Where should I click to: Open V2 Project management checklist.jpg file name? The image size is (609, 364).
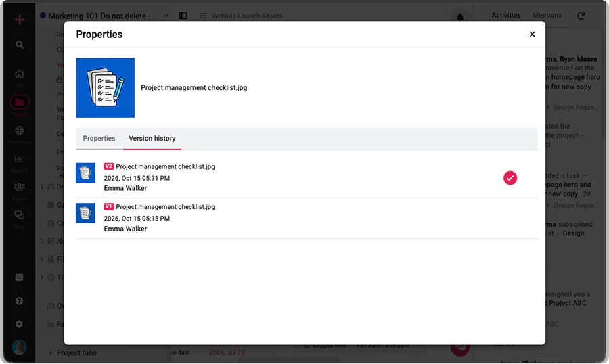coord(166,166)
